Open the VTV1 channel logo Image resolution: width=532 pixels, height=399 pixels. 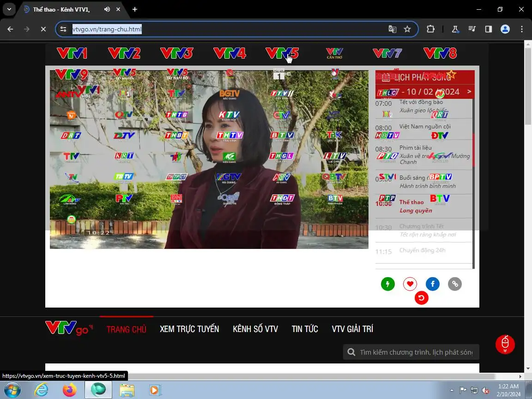(72, 53)
